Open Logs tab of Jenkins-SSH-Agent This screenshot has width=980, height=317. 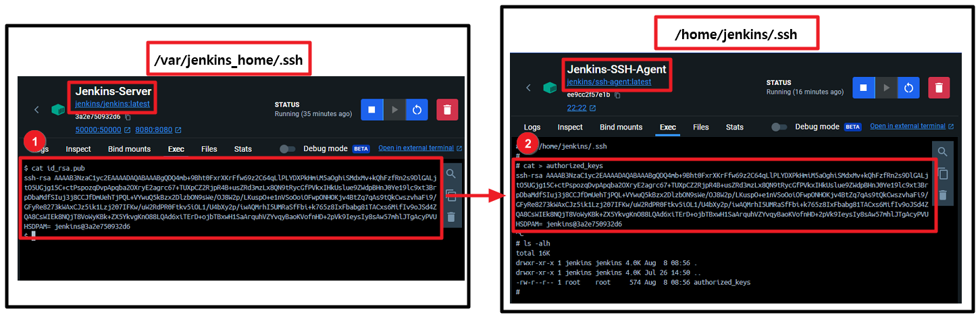[x=532, y=127]
